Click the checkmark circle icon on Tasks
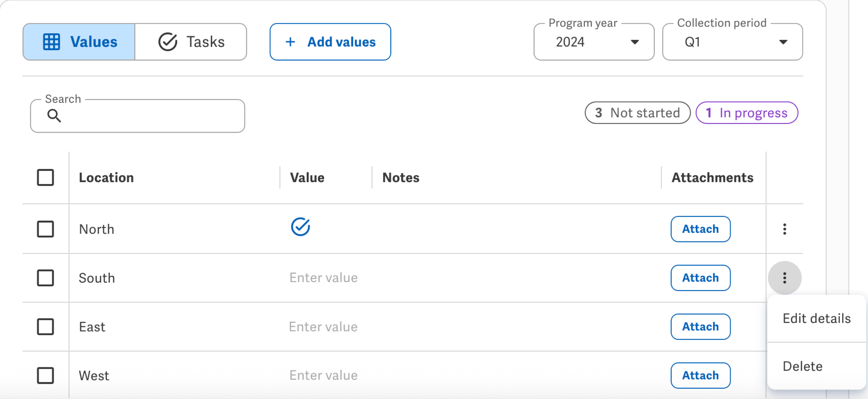 (167, 42)
